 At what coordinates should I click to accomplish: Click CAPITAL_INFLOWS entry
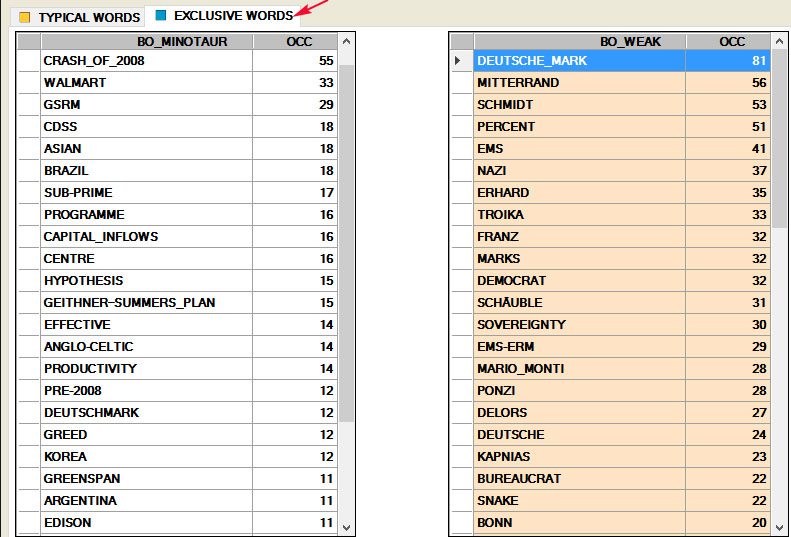(x=178, y=236)
